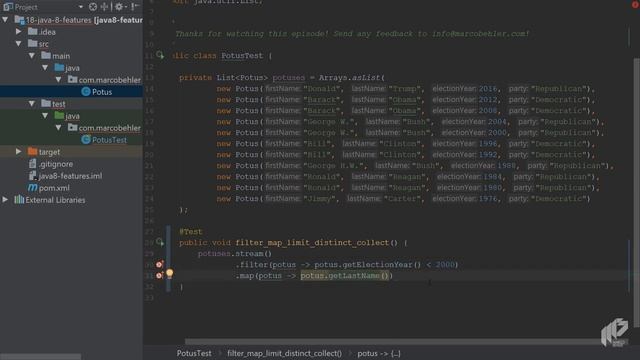The width and height of the screenshot is (640, 360).
Task: Click the java8-features.iml file icon
Action: tap(32, 176)
